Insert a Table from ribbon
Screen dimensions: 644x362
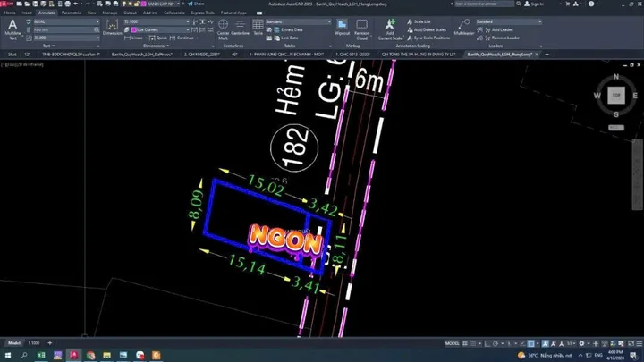(x=258, y=28)
